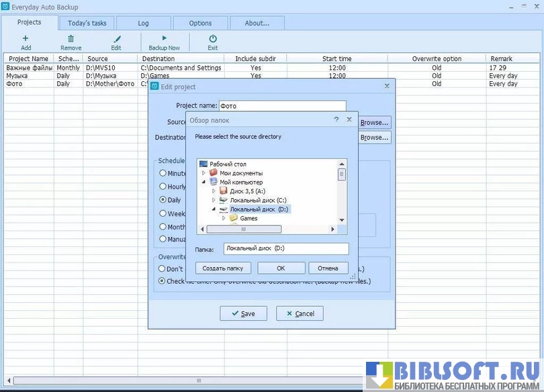Expand the Мои документы tree node
This screenshot has width=544, height=392.
203,173
